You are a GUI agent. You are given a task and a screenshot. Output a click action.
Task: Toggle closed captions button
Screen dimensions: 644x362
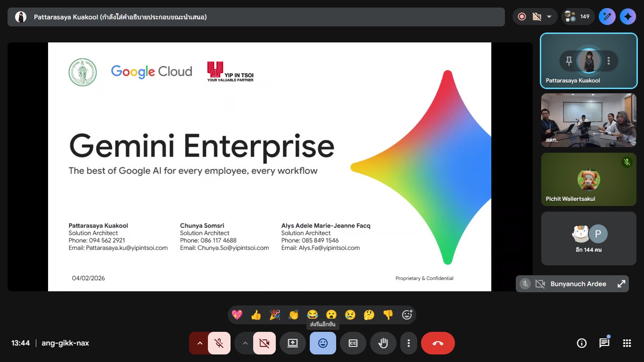353,343
